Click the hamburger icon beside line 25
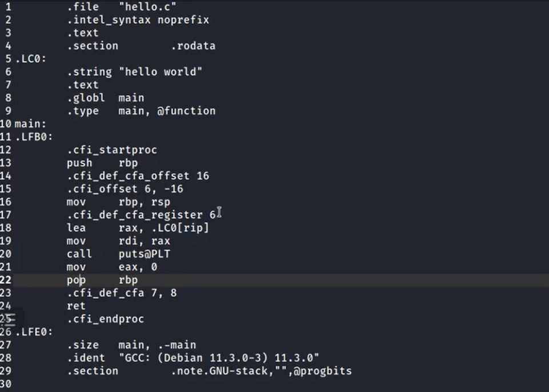549x392 pixels. [9, 319]
